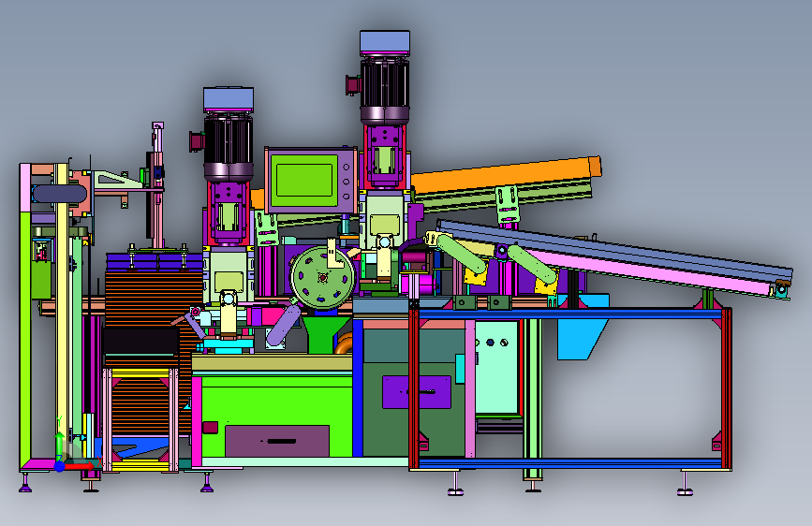Click the blue origin sphere of the triad

coord(60,466)
